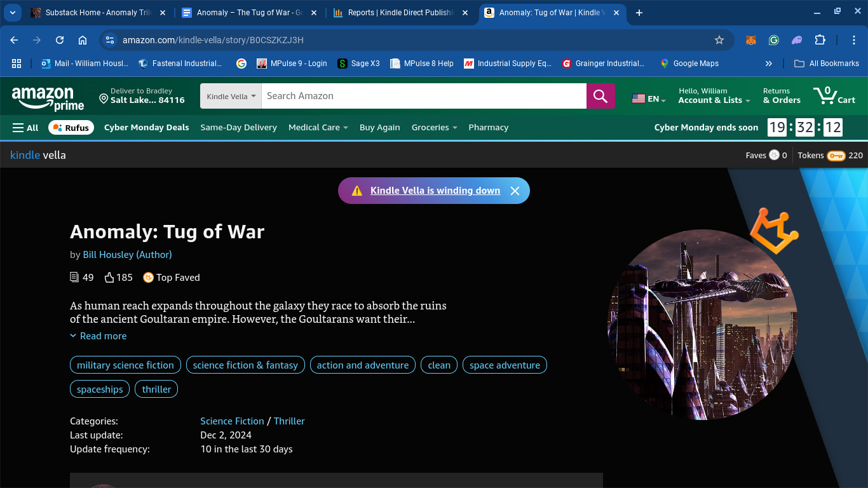Show more bookmarks with double chevron
The width and height of the screenshot is (868, 488).
(769, 64)
